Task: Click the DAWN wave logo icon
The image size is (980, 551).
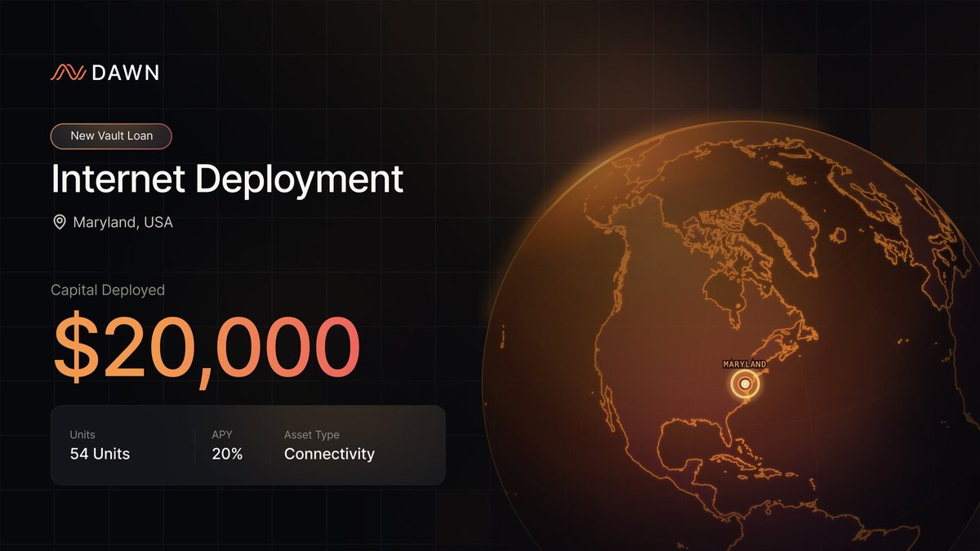Action: (69, 73)
